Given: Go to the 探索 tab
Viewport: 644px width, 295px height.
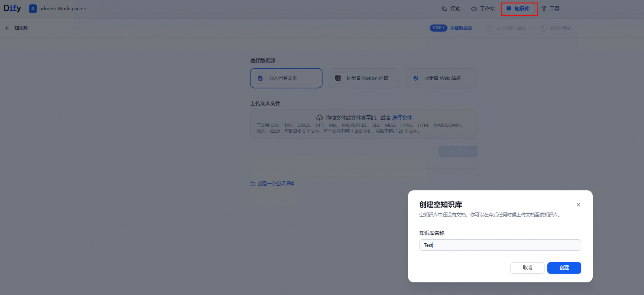Looking at the screenshot, I should [x=451, y=9].
